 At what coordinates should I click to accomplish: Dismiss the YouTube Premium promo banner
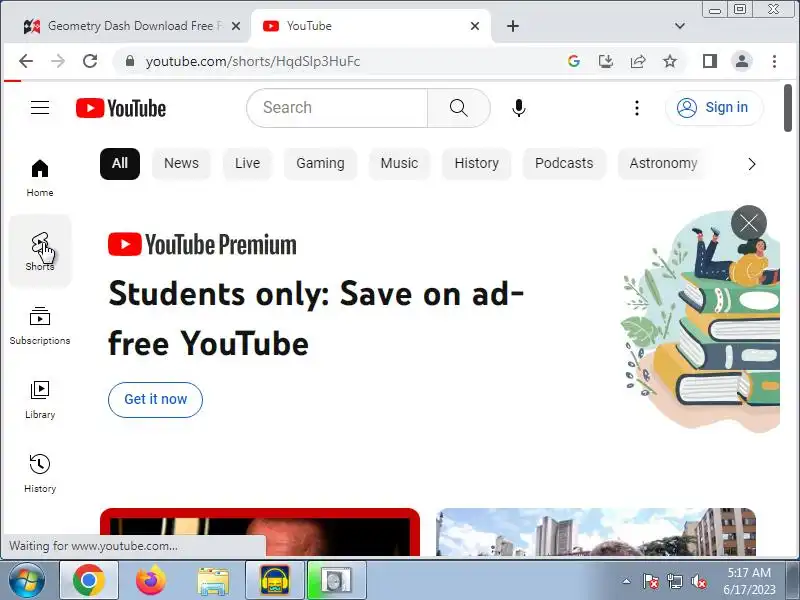click(749, 223)
